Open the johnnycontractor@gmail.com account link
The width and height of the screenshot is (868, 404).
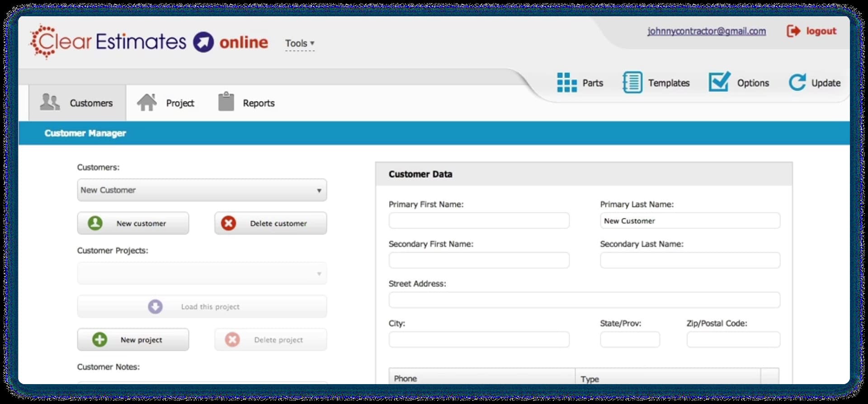[706, 31]
